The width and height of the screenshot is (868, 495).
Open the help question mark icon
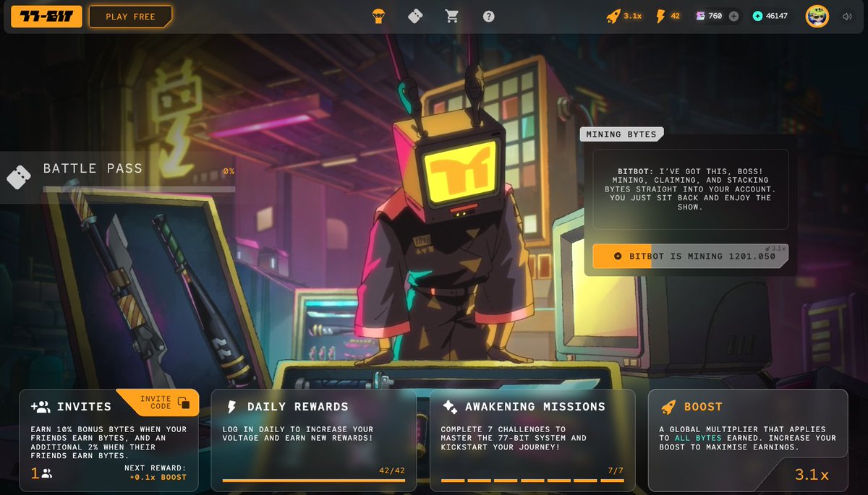point(489,16)
